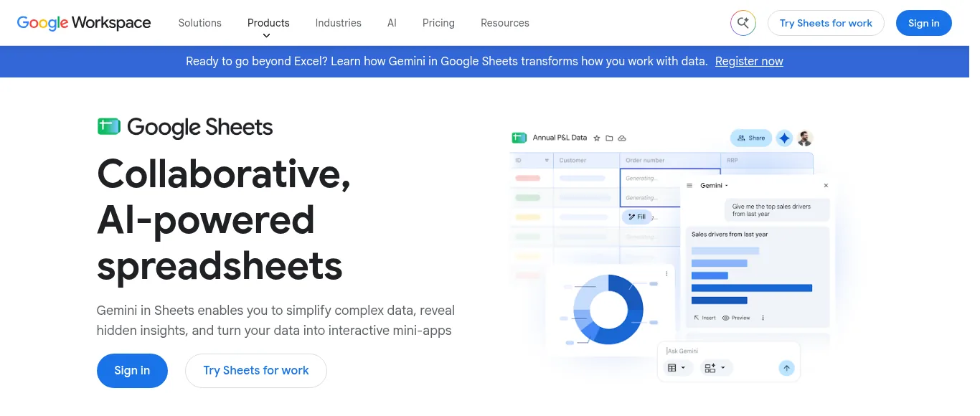Focus the Ask Gemini input field

click(x=728, y=351)
